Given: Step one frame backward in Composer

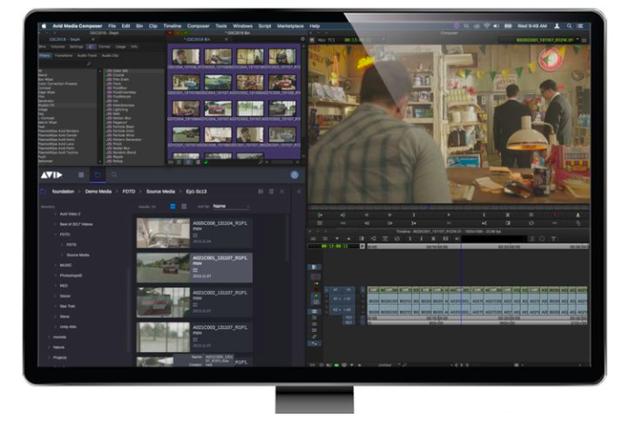Looking at the screenshot, I should point(367,215).
